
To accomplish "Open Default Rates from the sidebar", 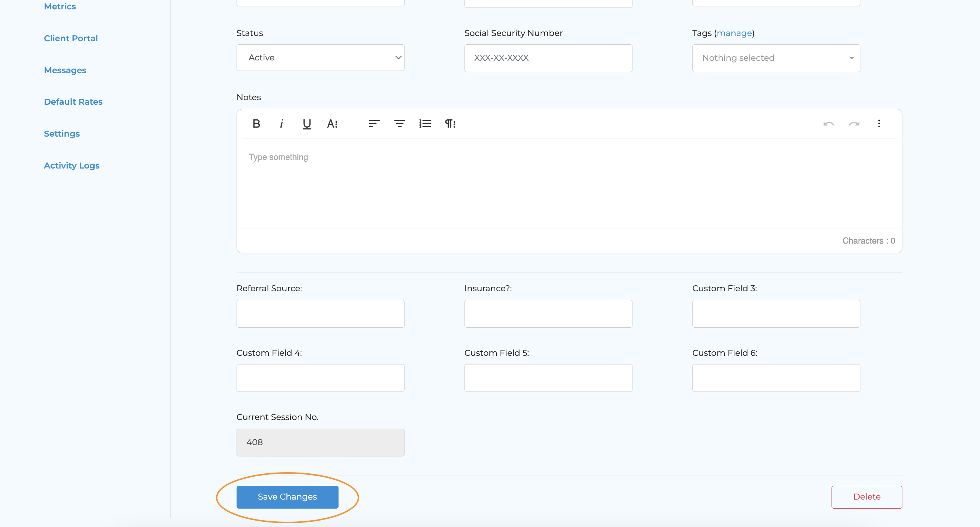I will click(x=73, y=102).
